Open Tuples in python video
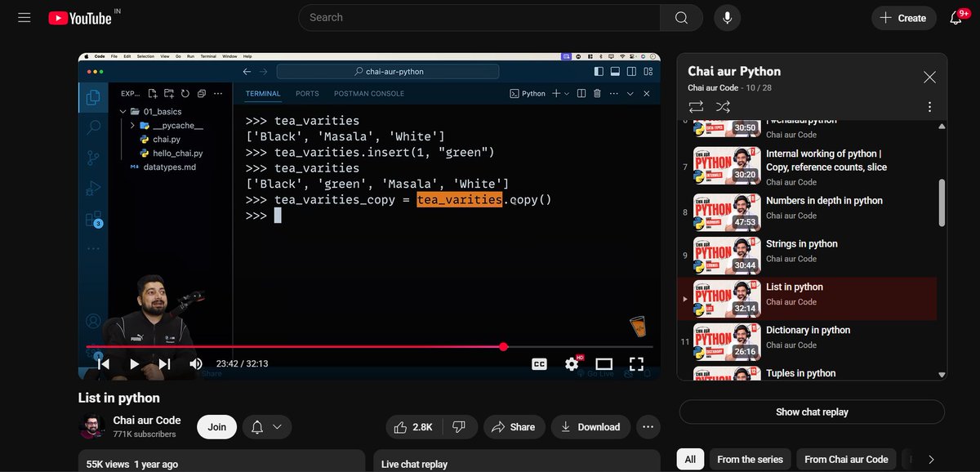 point(808,373)
